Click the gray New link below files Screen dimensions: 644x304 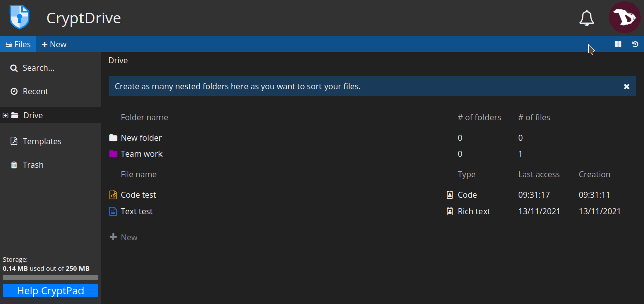124,237
